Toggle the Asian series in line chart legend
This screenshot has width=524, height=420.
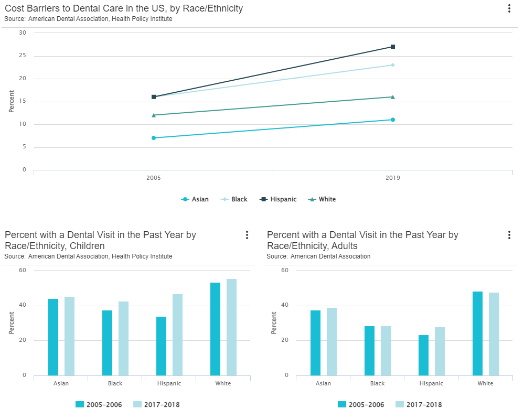click(x=195, y=199)
